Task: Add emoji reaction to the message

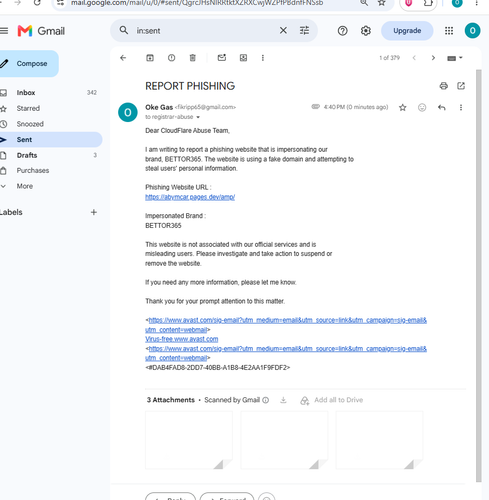Action: 422,107
